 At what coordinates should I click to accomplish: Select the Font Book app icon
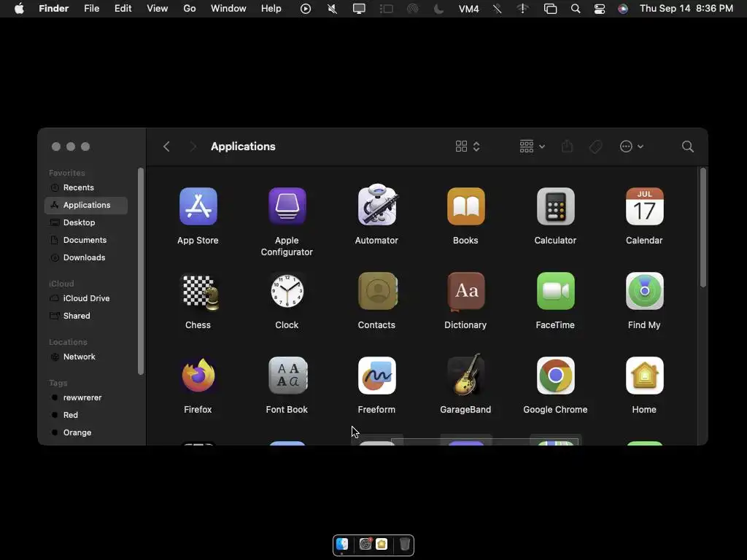tap(287, 376)
